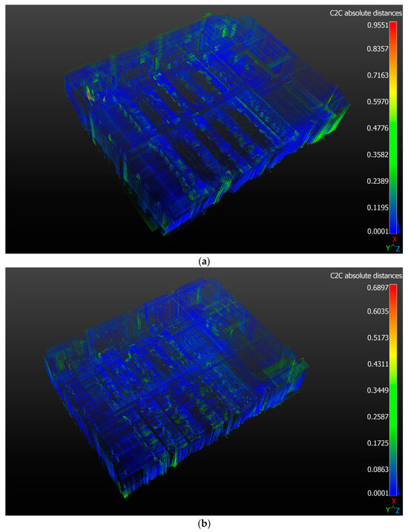
Task: Pick the red top of the upper color bar
Action: [393, 27]
